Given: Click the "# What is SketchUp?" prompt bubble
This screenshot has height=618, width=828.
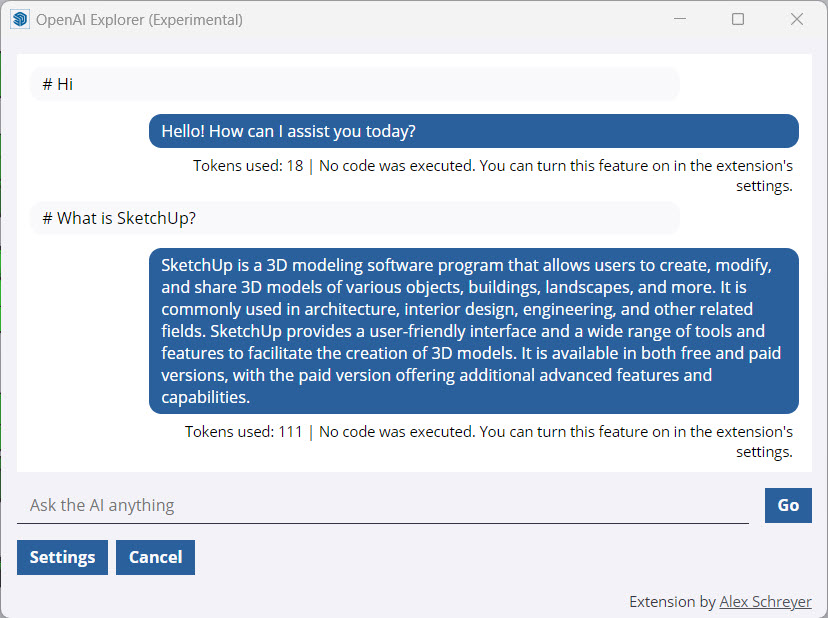Looking at the screenshot, I should pos(354,218).
